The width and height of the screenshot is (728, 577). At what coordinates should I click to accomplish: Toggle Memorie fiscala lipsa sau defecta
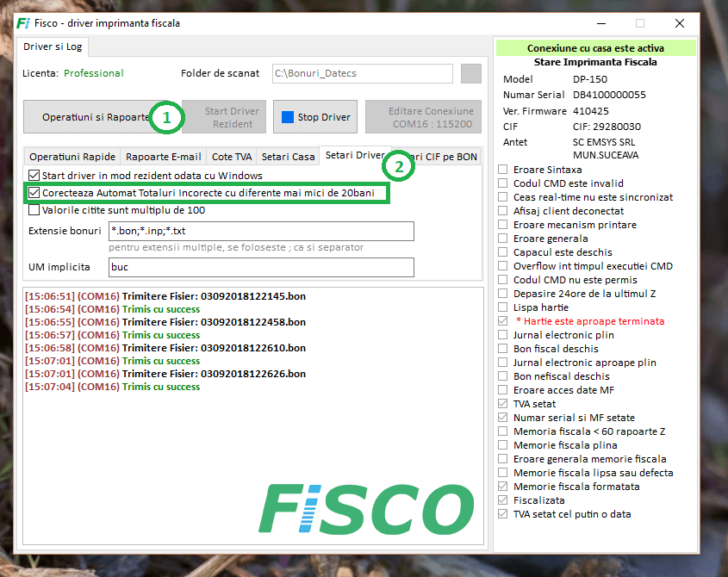[x=503, y=473]
